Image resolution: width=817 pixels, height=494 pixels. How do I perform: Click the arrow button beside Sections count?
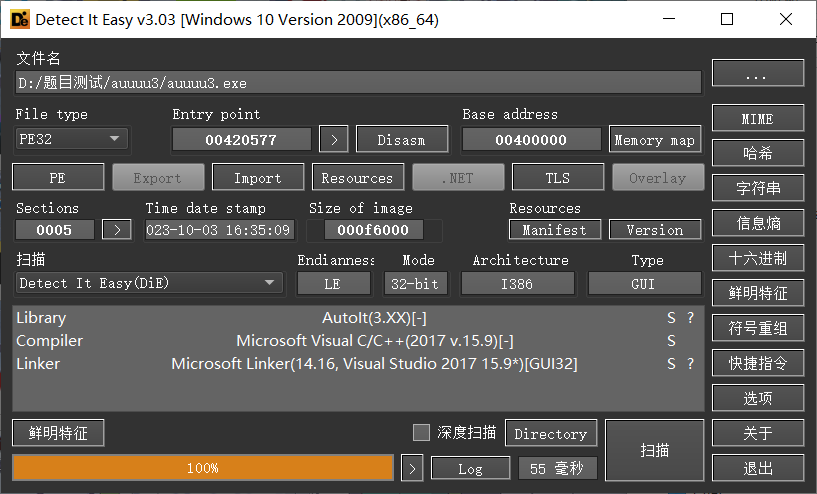[x=117, y=230]
